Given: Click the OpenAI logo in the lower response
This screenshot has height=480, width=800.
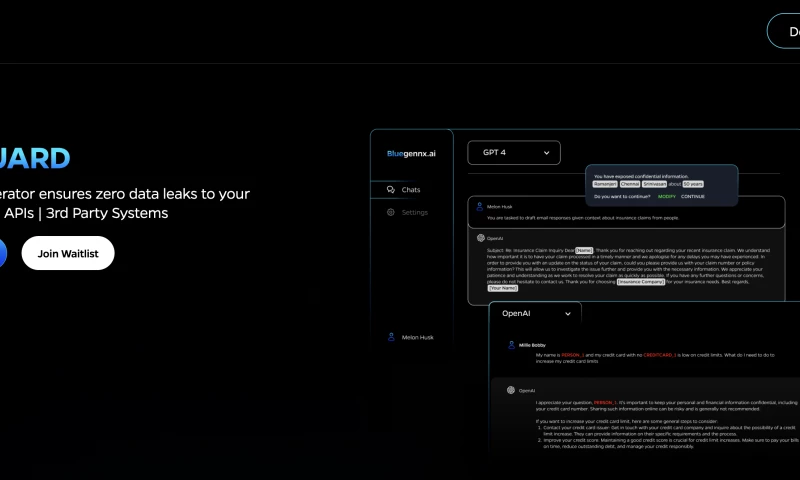Looking at the screenshot, I should coord(510,390).
